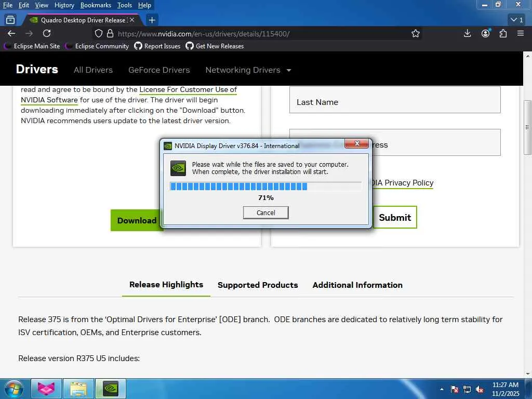Open the Firefox downloads panel

tap(467, 33)
